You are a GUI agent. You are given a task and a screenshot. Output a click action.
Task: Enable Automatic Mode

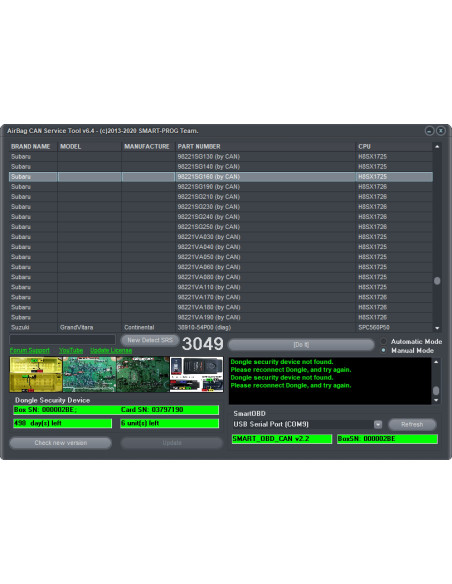tap(383, 341)
